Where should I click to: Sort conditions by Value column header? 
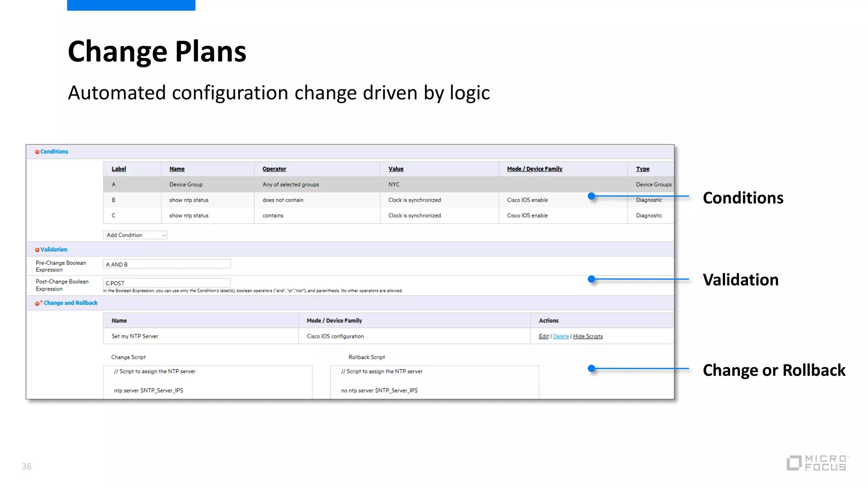pyautogui.click(x=396, y=169)
